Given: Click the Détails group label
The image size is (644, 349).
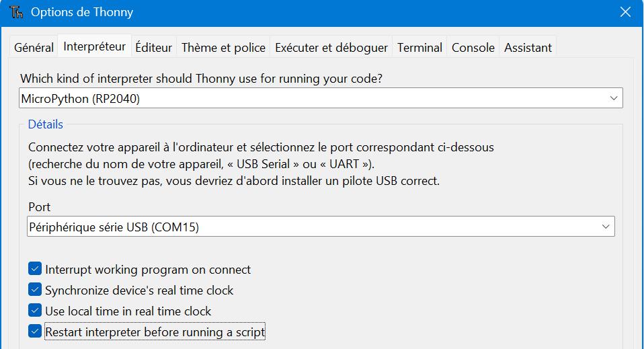Looking at the screenshot, I should (x=46, y=124).
